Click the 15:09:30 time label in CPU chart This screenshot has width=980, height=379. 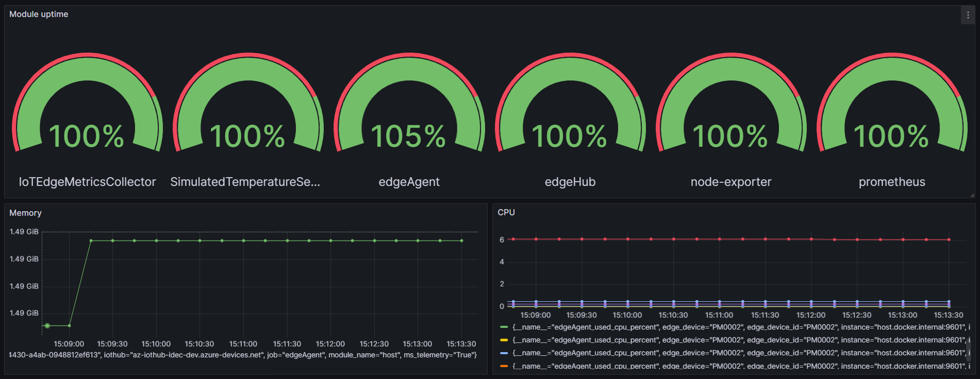point(582,315)
